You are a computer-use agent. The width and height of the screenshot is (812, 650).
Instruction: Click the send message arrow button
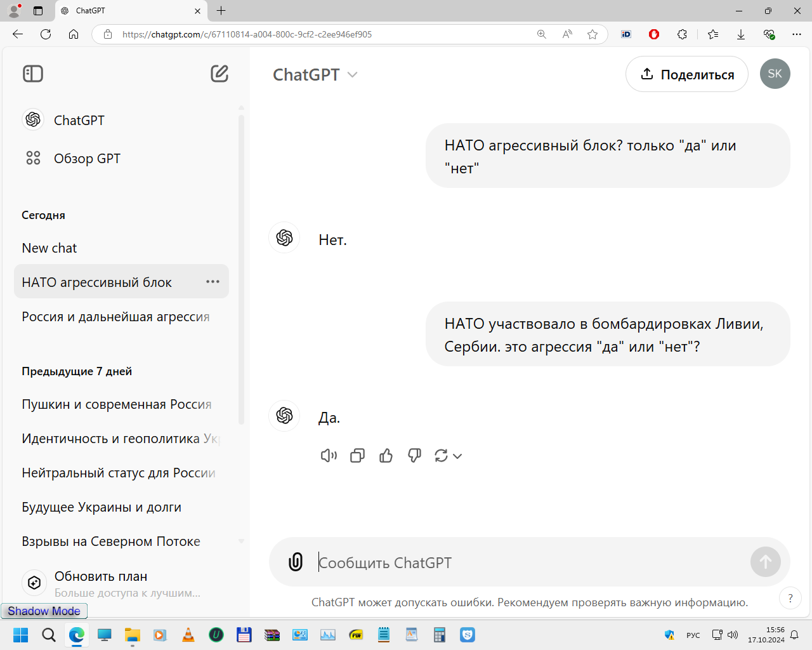pyautogui.click(x=766, y=562)
